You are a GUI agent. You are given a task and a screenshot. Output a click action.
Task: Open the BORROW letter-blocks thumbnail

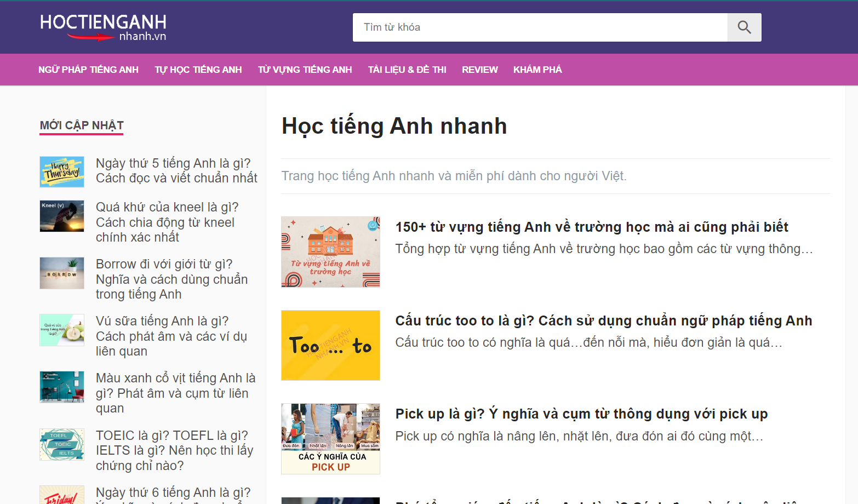click(62, 273)
